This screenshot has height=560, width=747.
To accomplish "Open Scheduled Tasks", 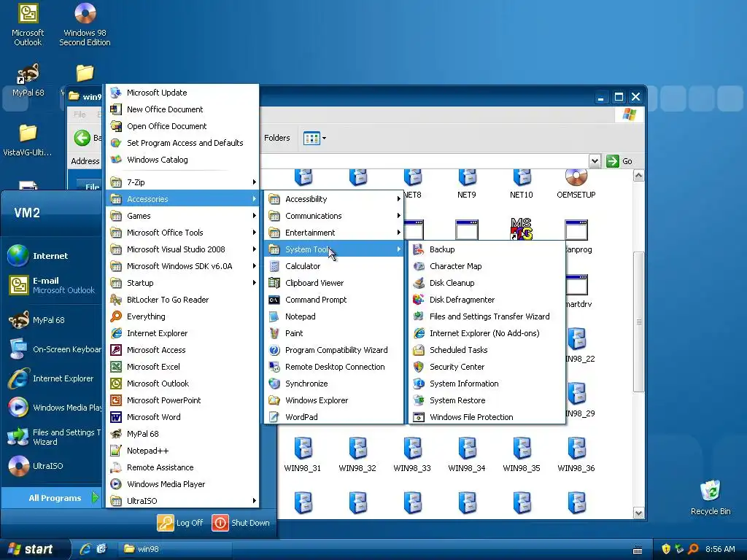I will [x=487, y=350].
